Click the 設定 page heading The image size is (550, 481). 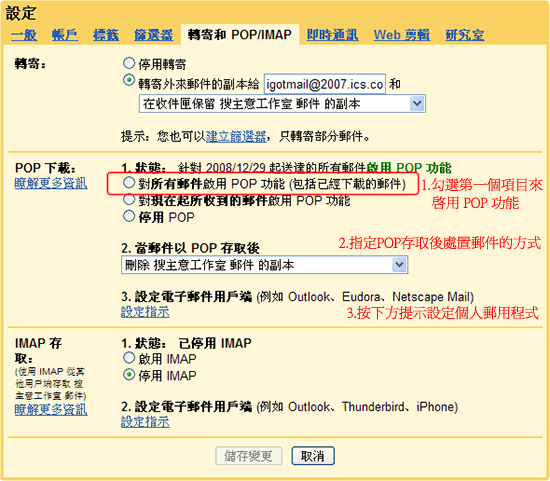21,13
